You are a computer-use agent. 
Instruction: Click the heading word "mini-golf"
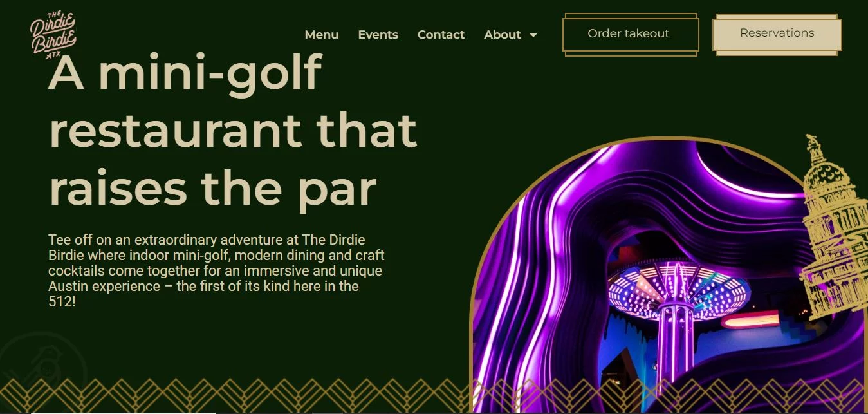click(209, 72)
